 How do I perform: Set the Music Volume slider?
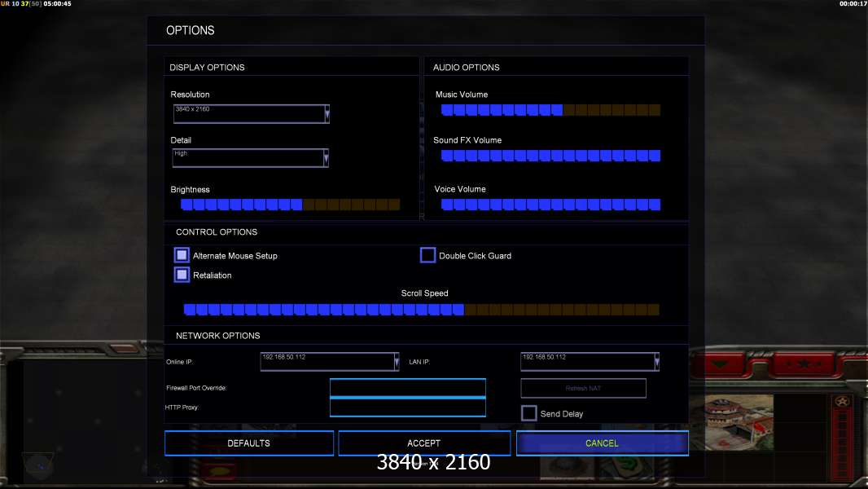pyautogui.click(x=550, y=110)
